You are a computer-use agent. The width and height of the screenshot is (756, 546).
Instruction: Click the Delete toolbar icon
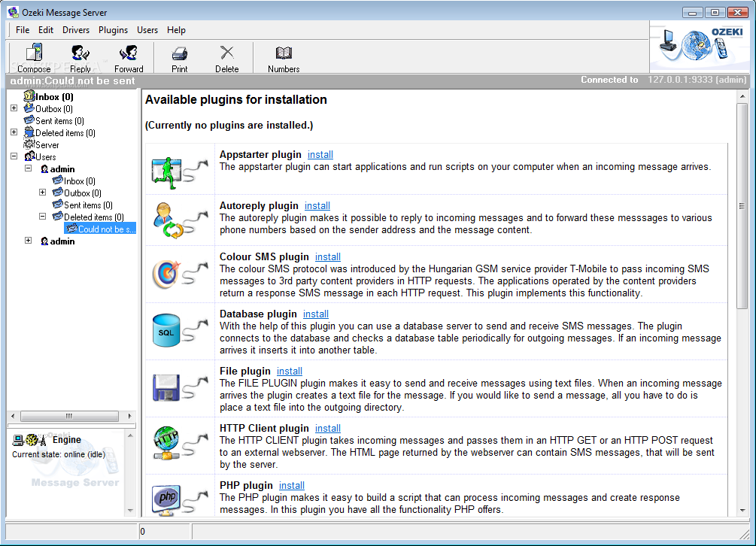(226, 53)
